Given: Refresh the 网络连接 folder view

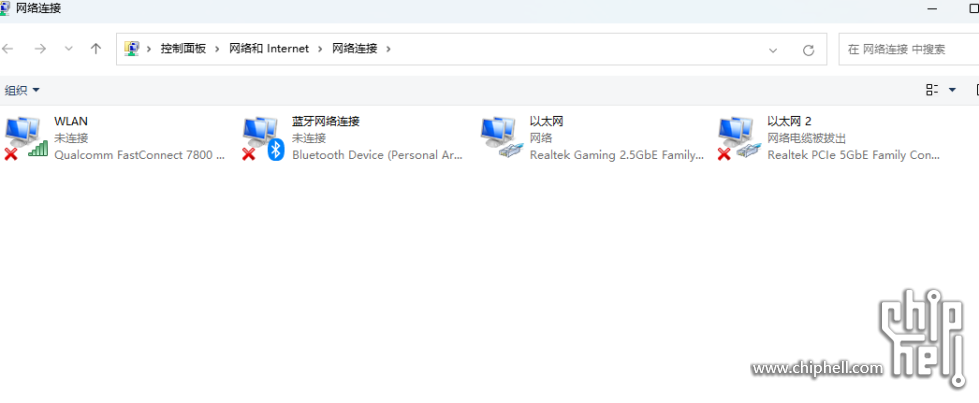Looking at the screenshot, I should tap(809, 50).
